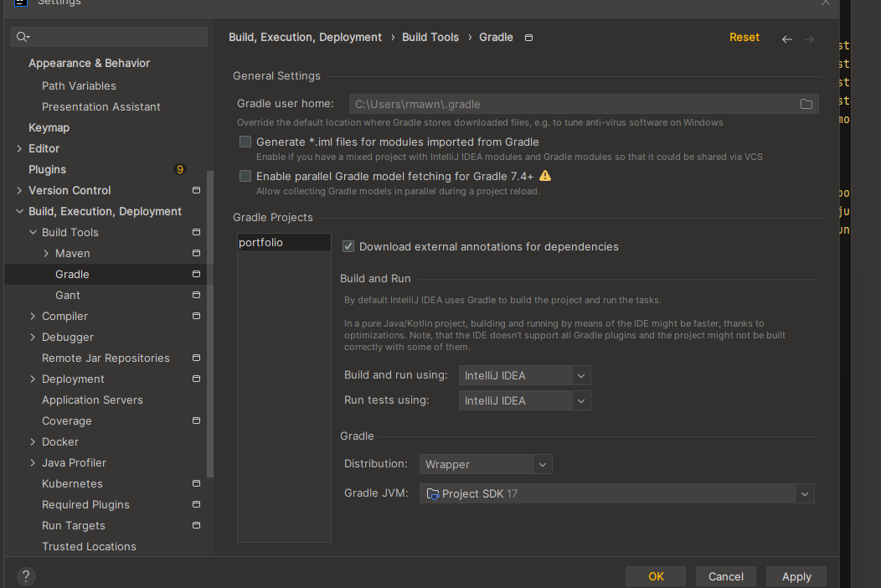This screenshot has height=588, width=881.
Task: Open the Run tests using dropdown
Action: point(524,401)
